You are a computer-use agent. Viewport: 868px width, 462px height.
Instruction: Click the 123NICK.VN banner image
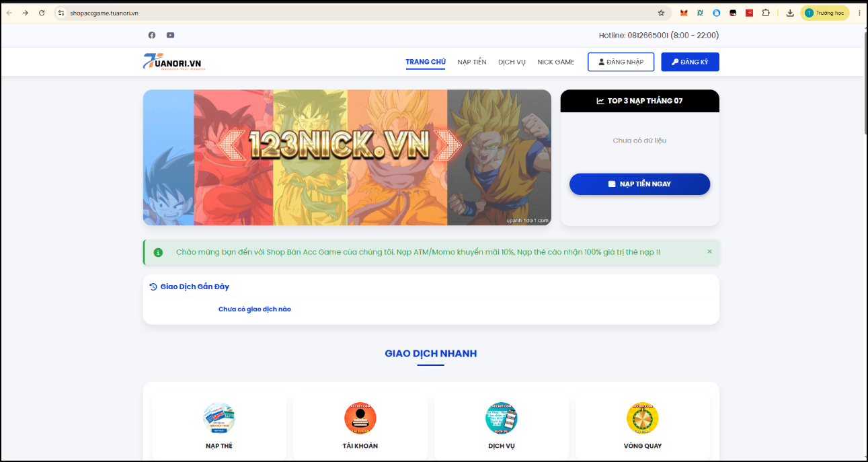tap(347, 157)
